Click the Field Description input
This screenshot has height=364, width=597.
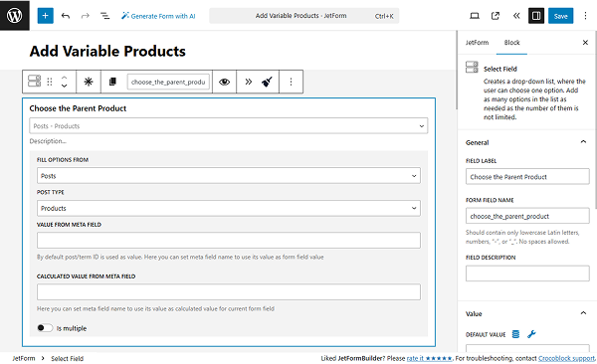click(527, 273)
